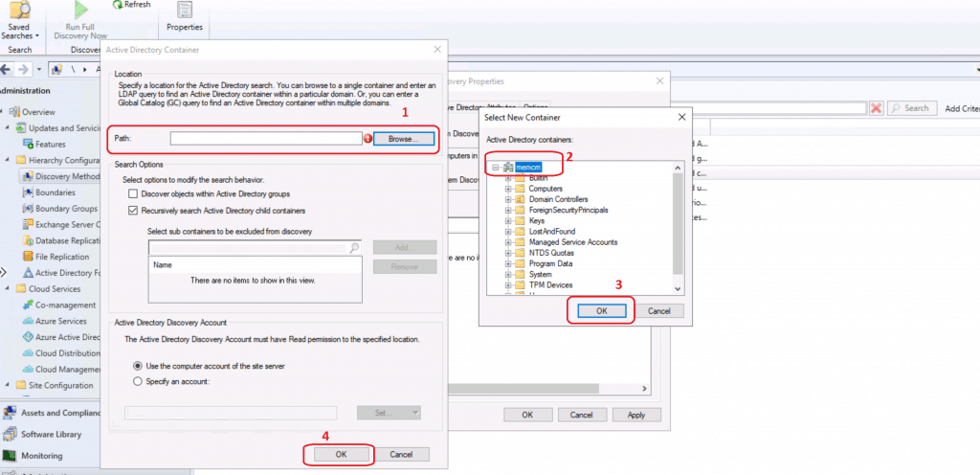The width and height of the screenshot is (980, 475).
Task: Click the red error indicator beside Path
Action: 367,139
